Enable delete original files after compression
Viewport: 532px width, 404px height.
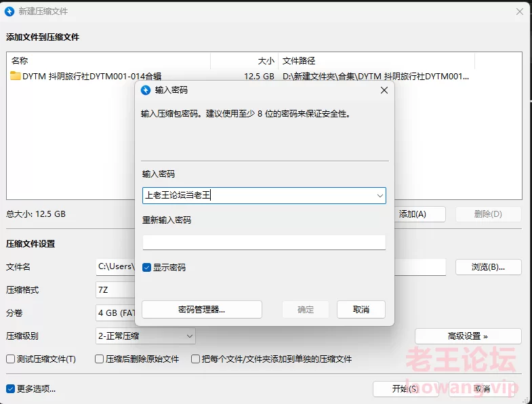click(x=99, y=359)
